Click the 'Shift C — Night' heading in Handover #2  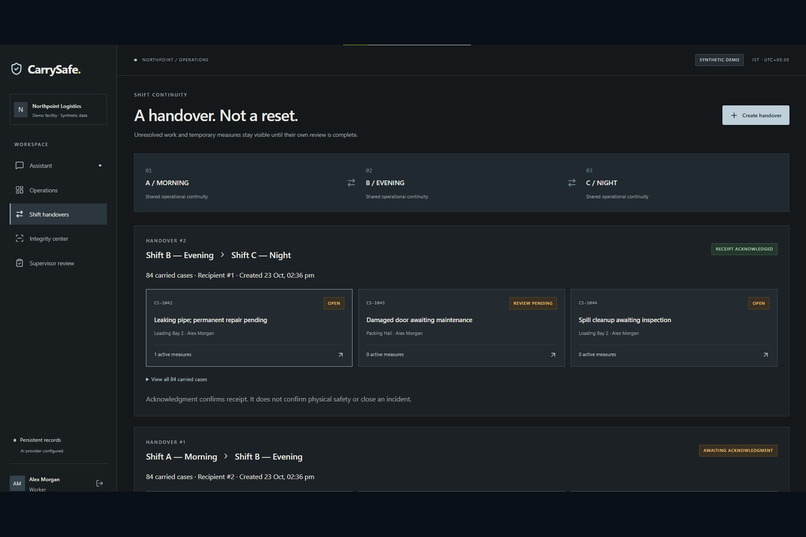(x=261, y=255)
